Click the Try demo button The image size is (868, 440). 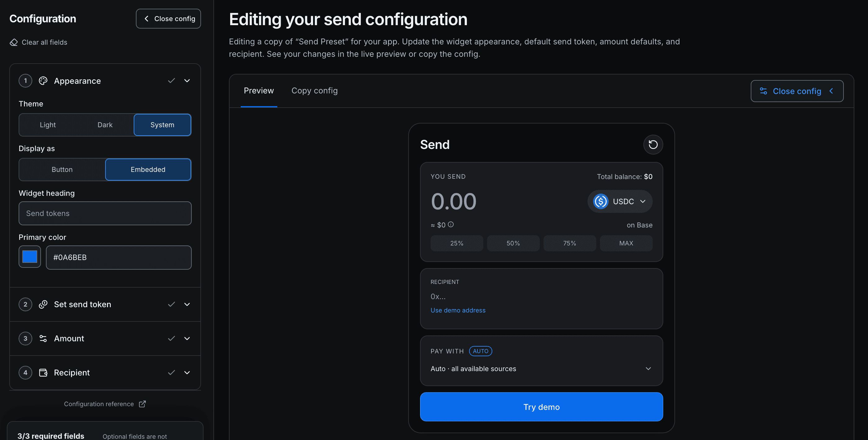click(x=541, y=406)
